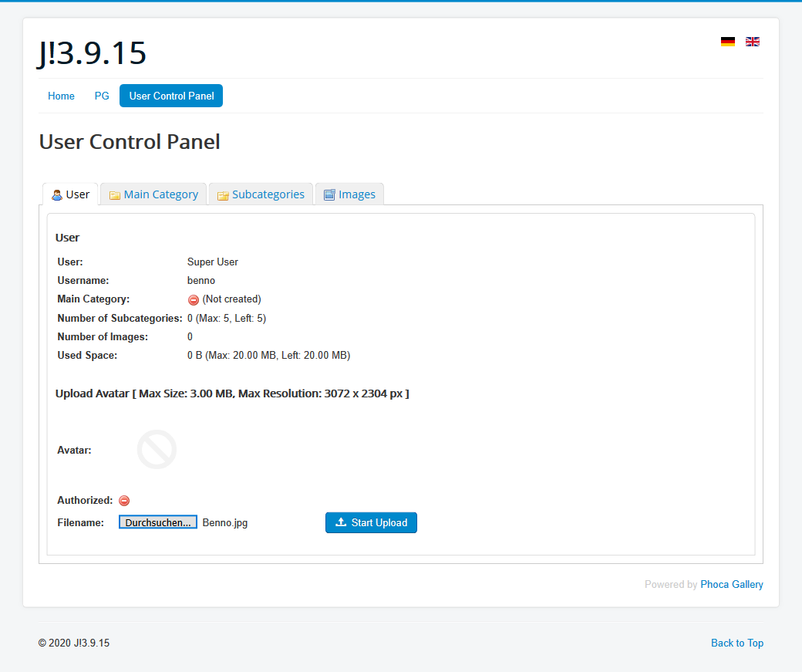Select the User tab
Image resolution: width=802 pixels, height=672 pixels.
(x=70, y=194)
